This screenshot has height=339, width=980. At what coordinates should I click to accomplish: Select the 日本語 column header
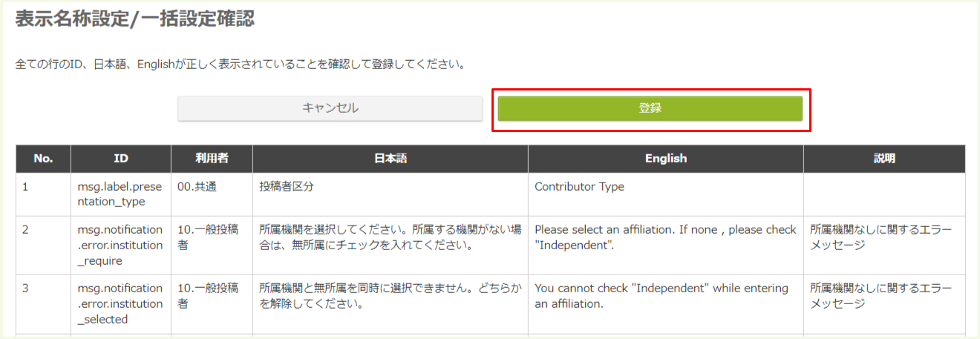point(390,159)
